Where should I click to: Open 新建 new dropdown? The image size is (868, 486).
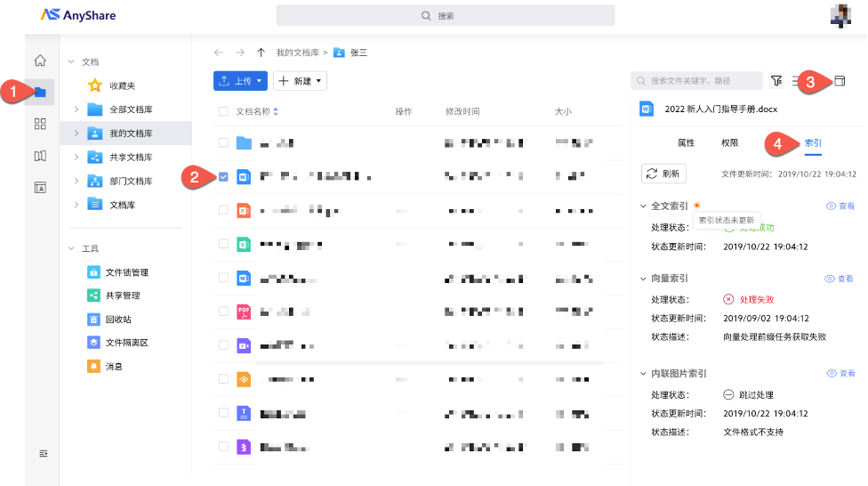click(300, 81)
